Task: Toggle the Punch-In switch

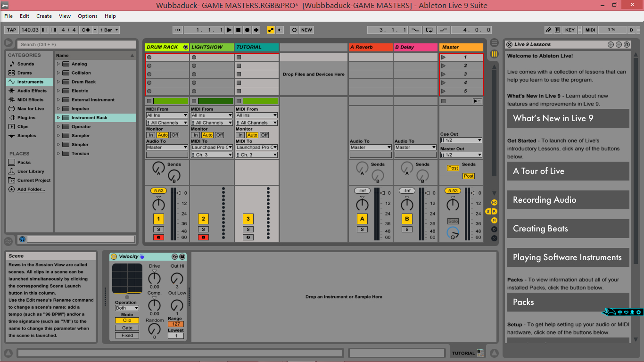Action: click(x=415, y=30)
